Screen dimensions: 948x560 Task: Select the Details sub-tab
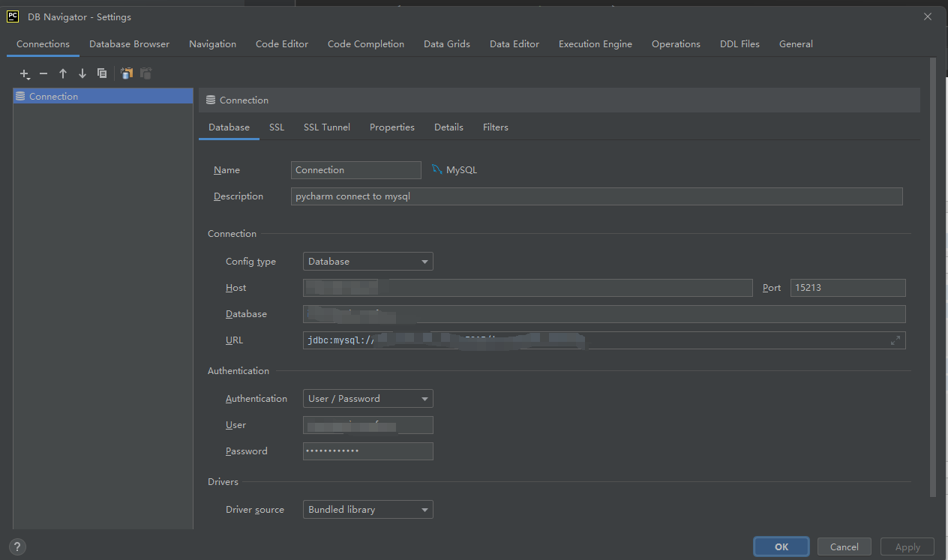[x=448, y=127]
